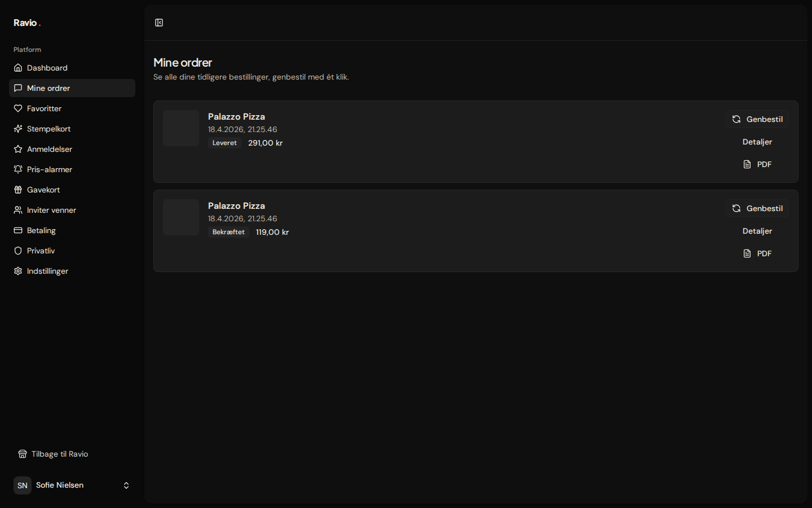This screenshot has width=812, height=508.
Task: Download PDF for the Leveret order
Action: click(757, 164)
